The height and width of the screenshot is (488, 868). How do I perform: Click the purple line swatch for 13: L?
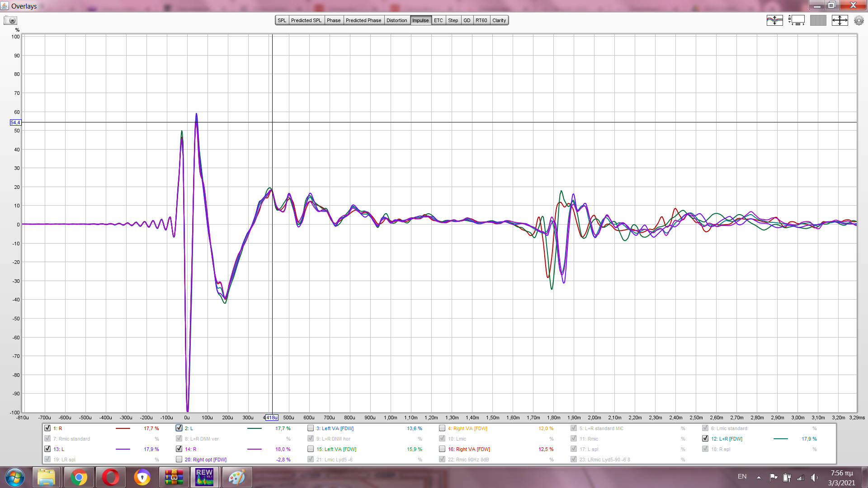(x=123, y=449)
